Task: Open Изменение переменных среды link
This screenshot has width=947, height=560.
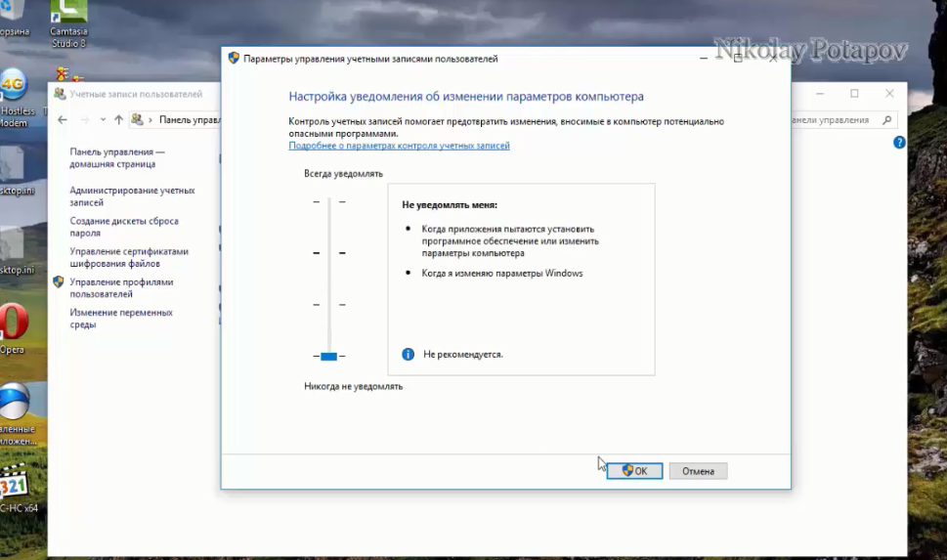Action: [121, 319]
